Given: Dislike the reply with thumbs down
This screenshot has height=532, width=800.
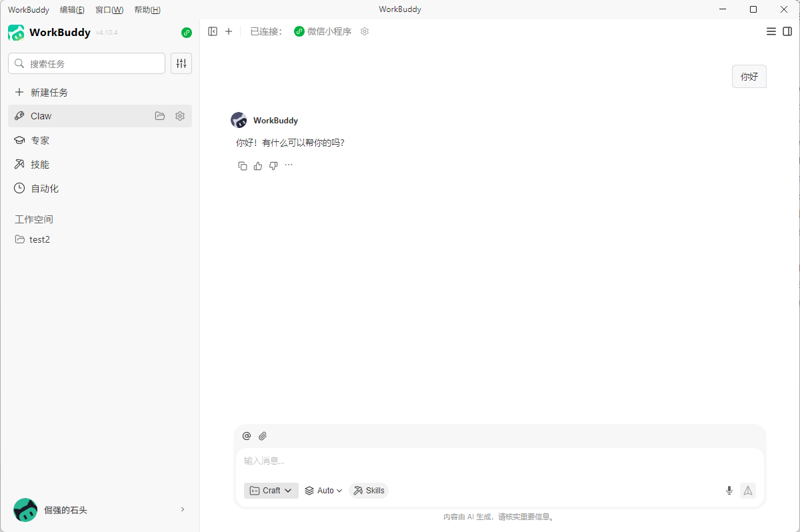Looking at the screenshot, I should click(273, 166).
